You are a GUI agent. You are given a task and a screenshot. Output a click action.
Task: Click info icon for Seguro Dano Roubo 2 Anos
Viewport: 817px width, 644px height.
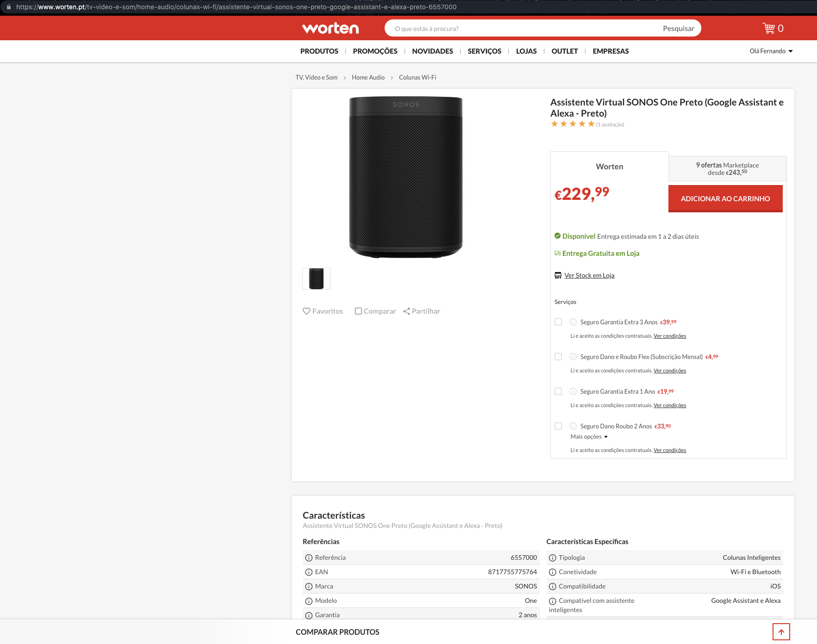click(573, 426)
